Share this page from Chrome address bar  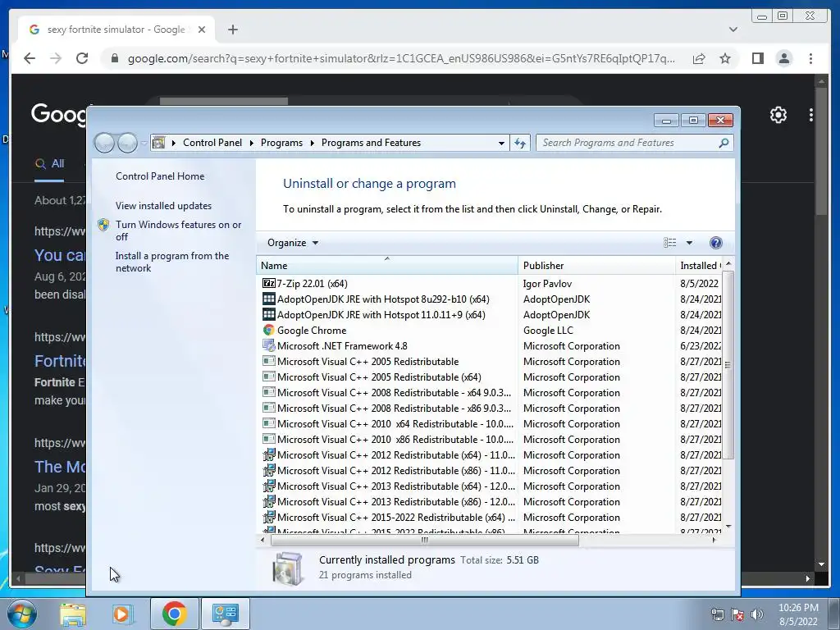pos(699,58)
